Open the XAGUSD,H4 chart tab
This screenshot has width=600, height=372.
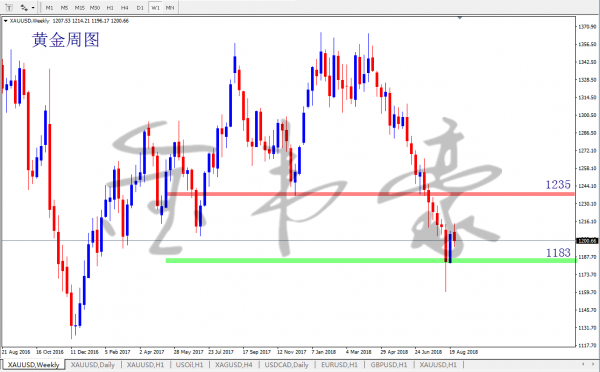point(233,365)
